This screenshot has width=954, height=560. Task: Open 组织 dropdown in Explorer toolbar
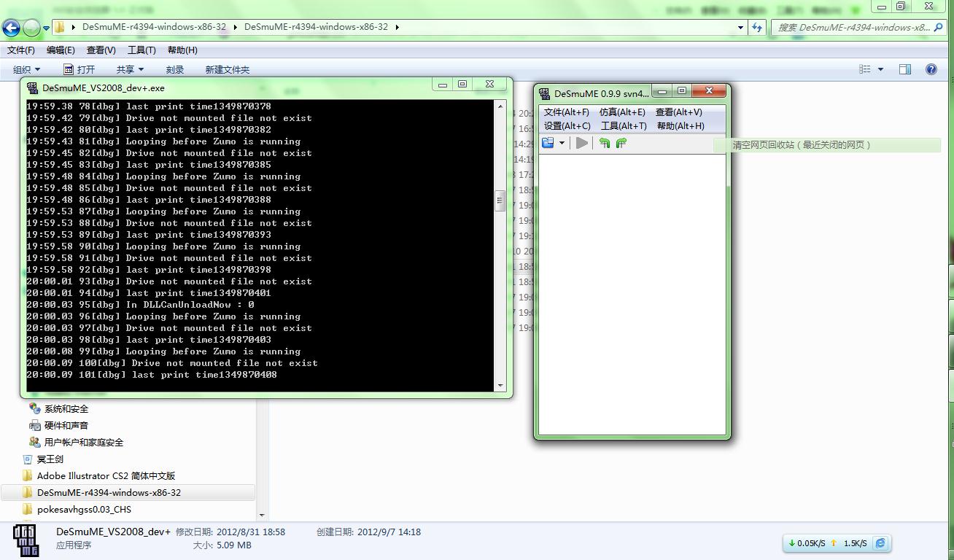(x=27, y=69)
